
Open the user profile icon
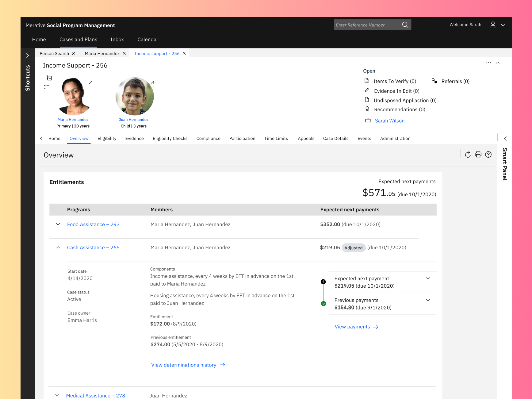point(493,25)
